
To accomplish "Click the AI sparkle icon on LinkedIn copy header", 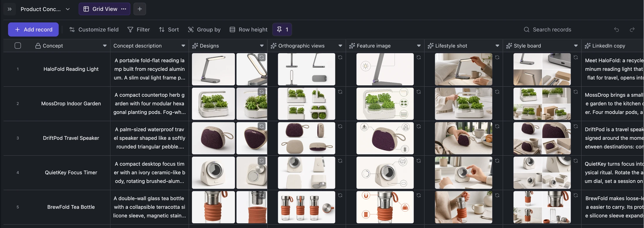I will pyautogui.click(x=587, y=46).
